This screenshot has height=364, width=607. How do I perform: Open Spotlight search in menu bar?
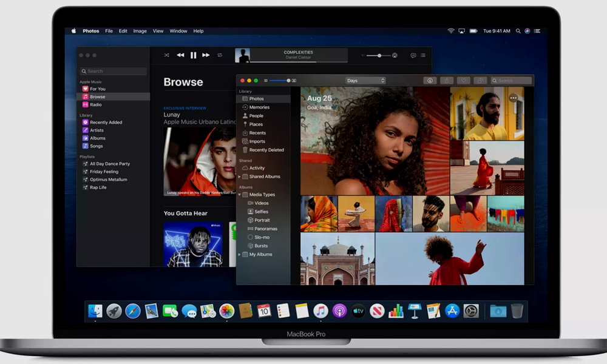518,31
